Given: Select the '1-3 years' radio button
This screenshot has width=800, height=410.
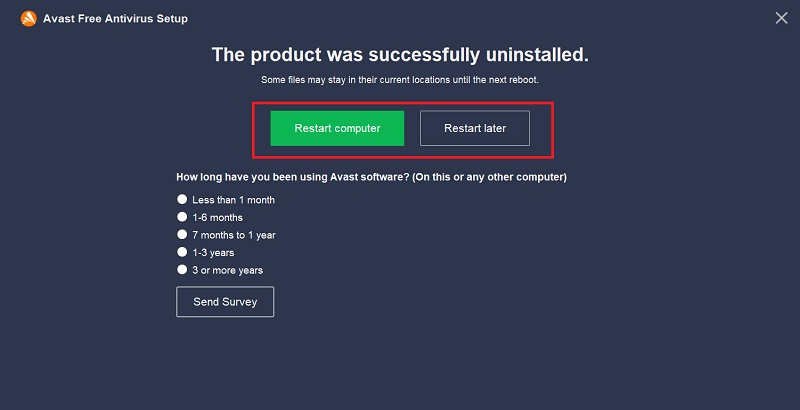Looking at the screenshot, I should [182, 252].
